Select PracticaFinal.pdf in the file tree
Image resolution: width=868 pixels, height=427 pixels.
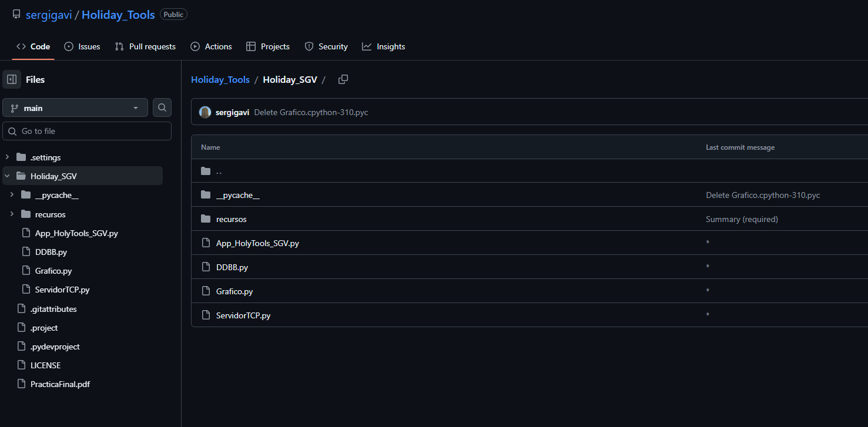[60, 384]
